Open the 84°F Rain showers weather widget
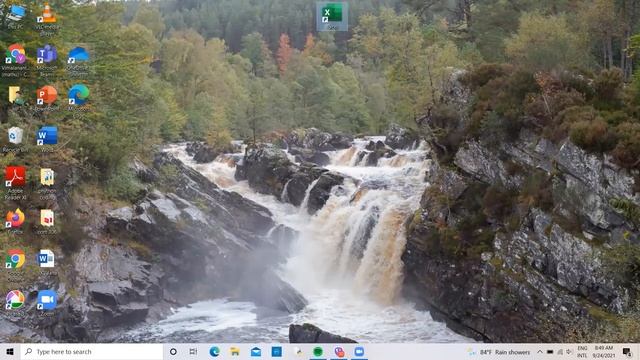 click(499, 352)
